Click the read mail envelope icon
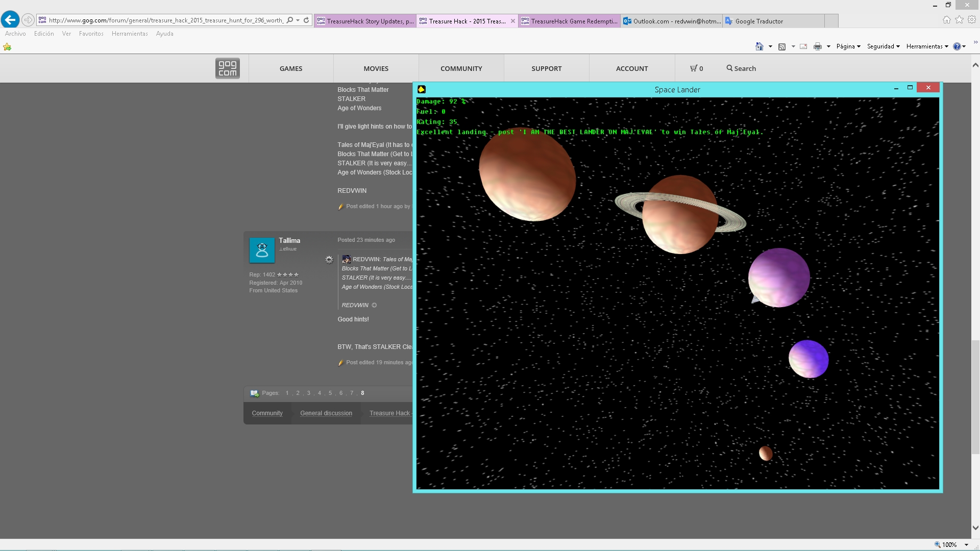The width and height of the screenshot is (980, 551). (x=803, y=46)
